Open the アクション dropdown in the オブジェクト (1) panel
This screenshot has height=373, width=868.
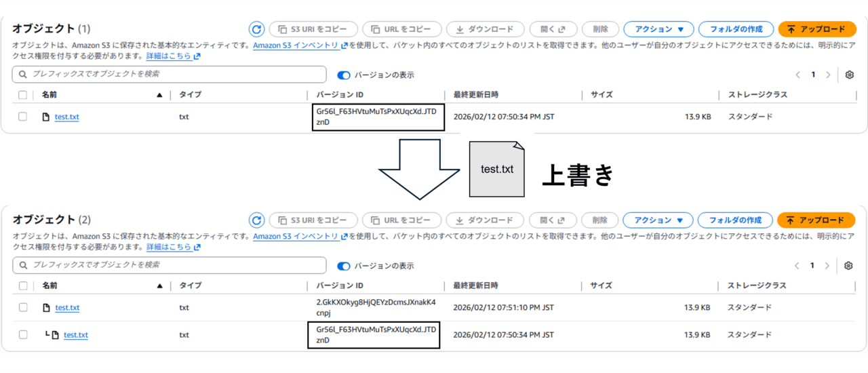(x=658, y=29)
